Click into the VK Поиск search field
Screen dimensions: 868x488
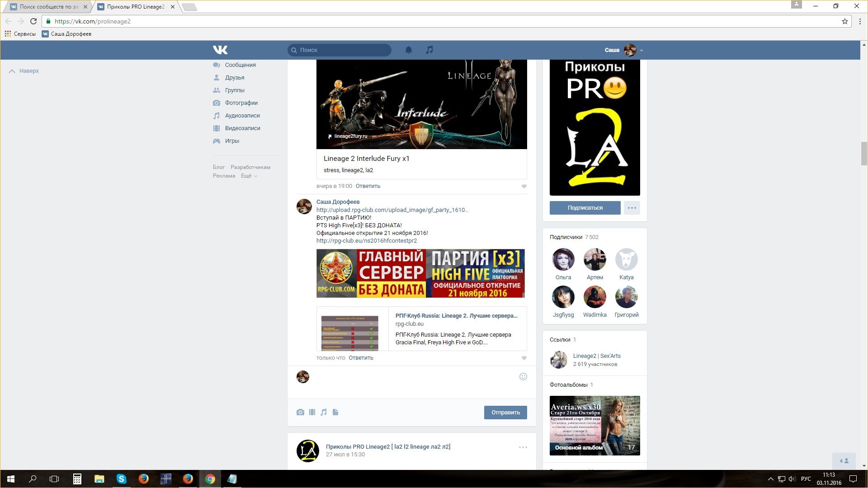click(x=344, y=50)
